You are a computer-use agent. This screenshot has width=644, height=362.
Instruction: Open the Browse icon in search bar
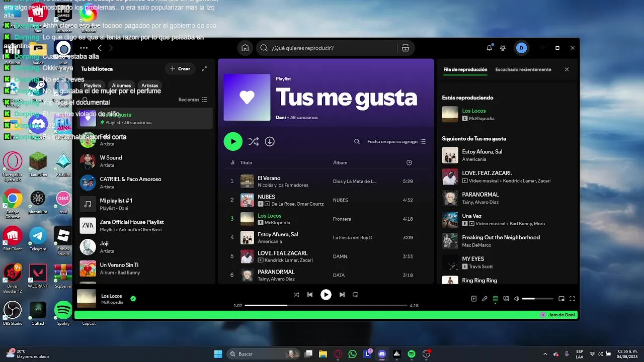406,48
